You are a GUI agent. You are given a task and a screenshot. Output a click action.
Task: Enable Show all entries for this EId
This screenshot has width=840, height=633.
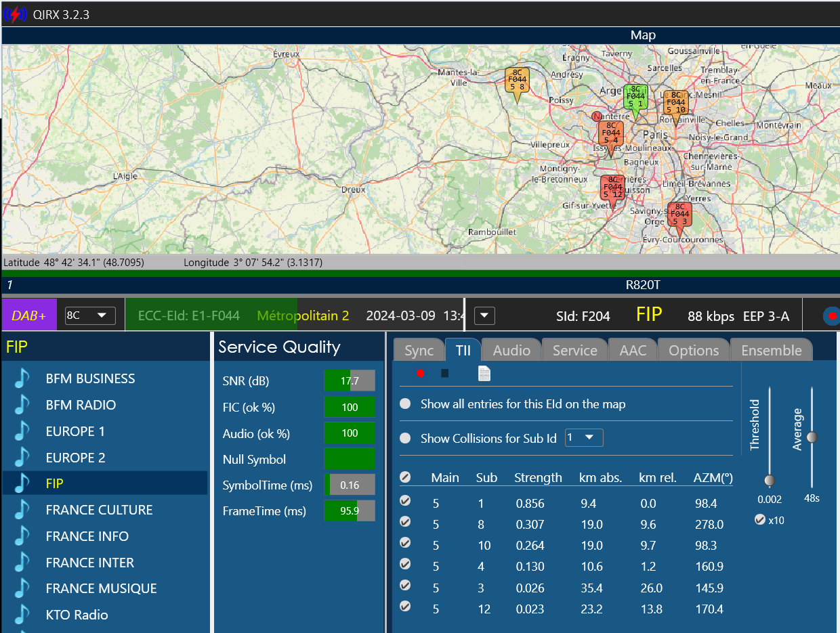pos(405,404)
